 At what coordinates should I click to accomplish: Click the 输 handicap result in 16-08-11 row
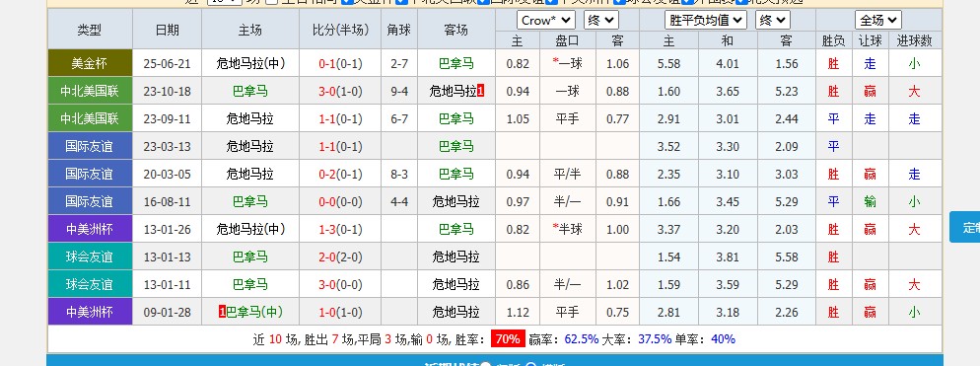[x=870, y=201]
